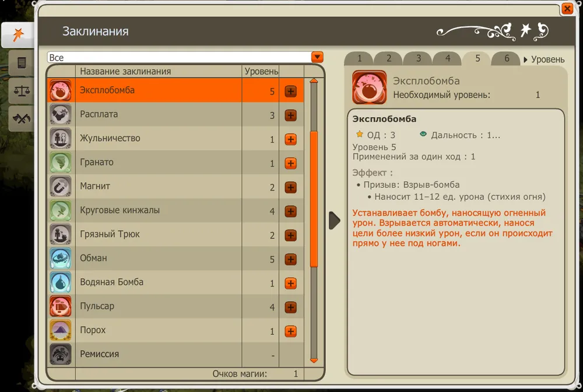Click the Расплата spell icon

(x=61, y=114)
